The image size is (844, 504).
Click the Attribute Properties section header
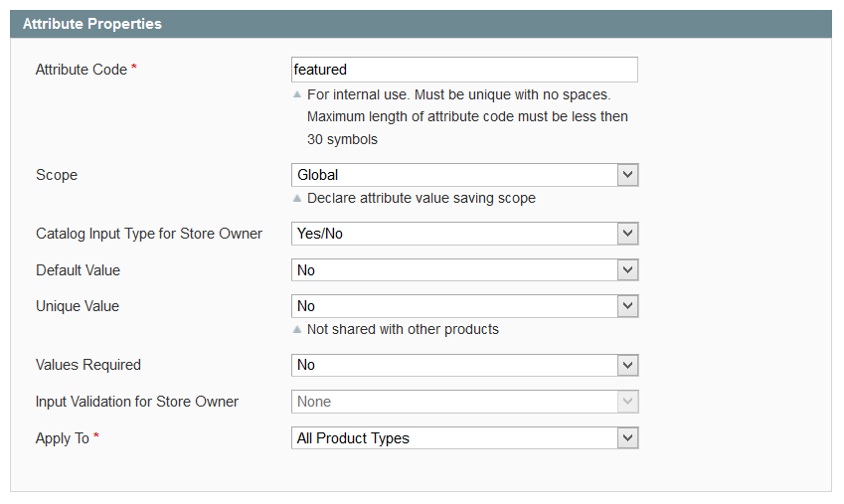[x=92, y=24]
